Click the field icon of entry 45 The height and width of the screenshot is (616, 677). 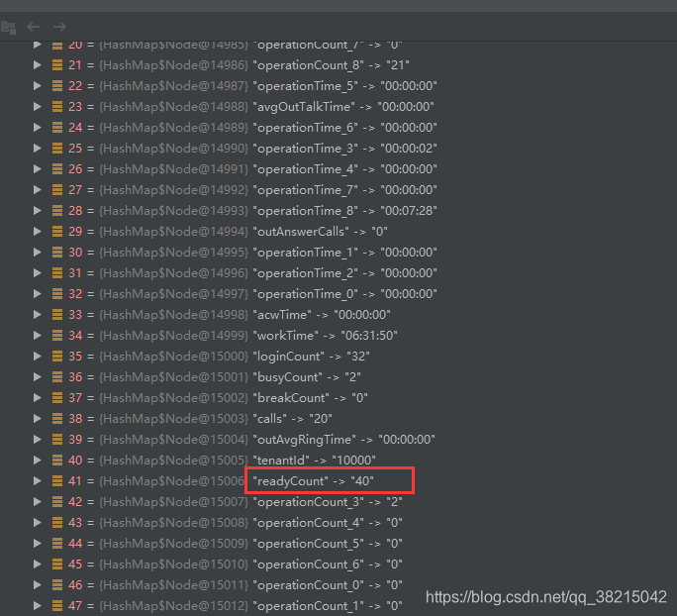pos(57,565)
